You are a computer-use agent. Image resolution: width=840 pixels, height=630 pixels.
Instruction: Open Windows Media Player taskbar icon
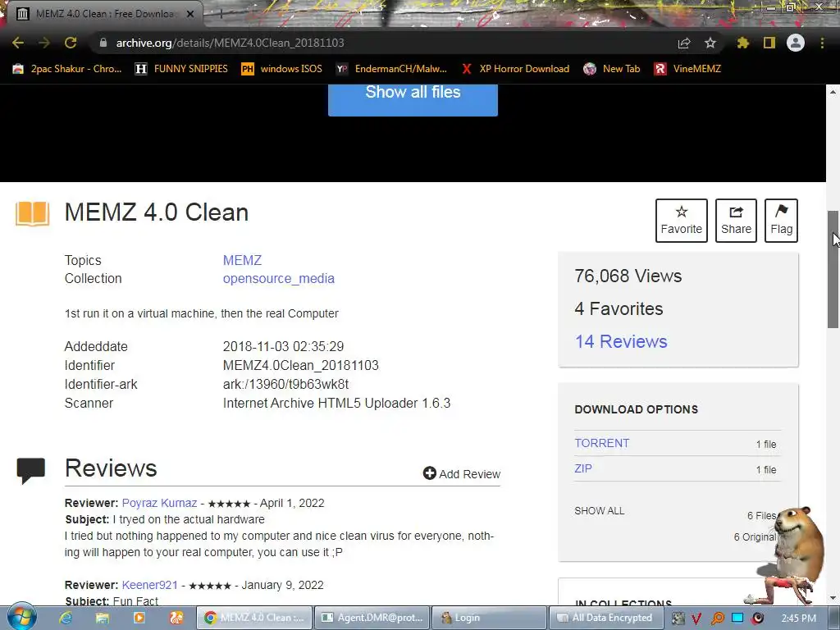[139, 618]
